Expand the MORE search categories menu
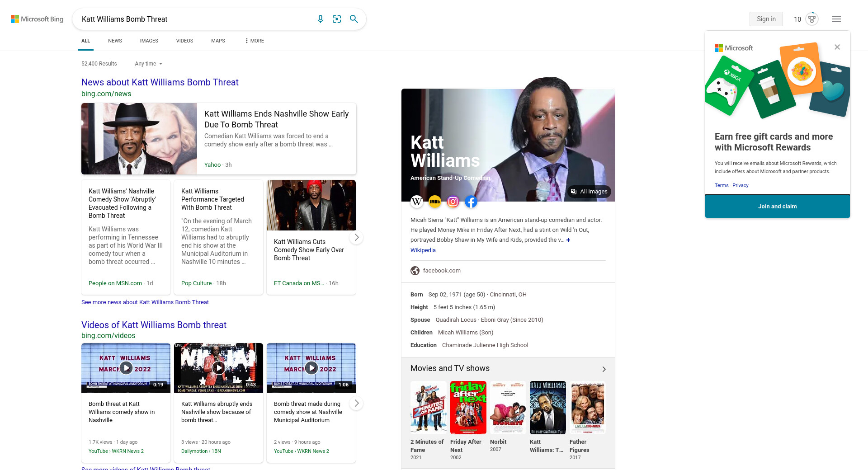The height and width of the screenshot is (470, 868). (x=255, y=41)
